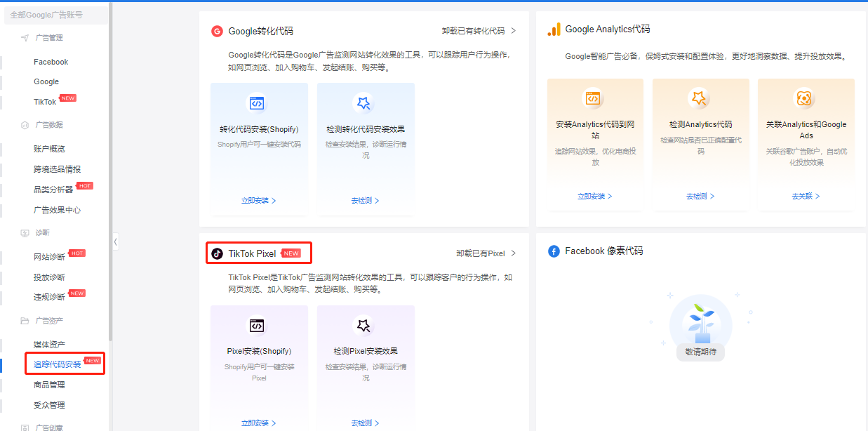Click 去检测 on 检测Pixel安装效果 card
This screenshot has height=431, width=868.
pos(366,423)
